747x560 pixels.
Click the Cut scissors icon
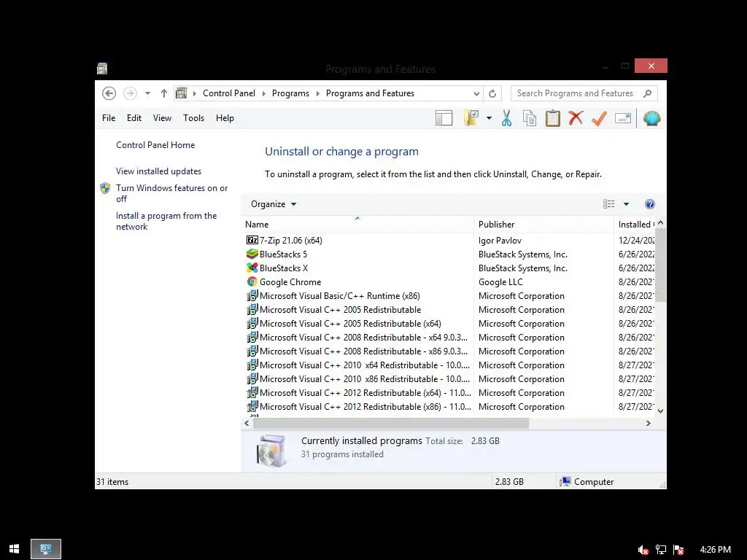pos(506,118)
